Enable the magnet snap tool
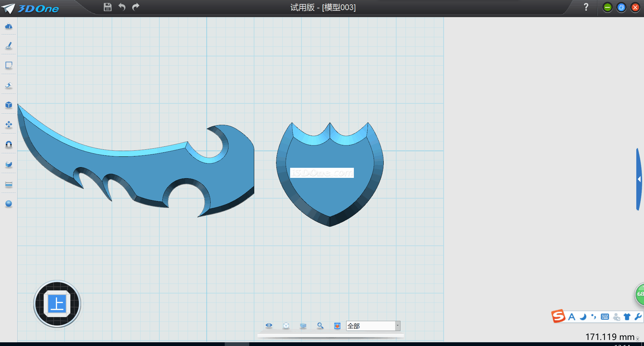The height and width of the screenshot is (346, 644). pos(9,144)
